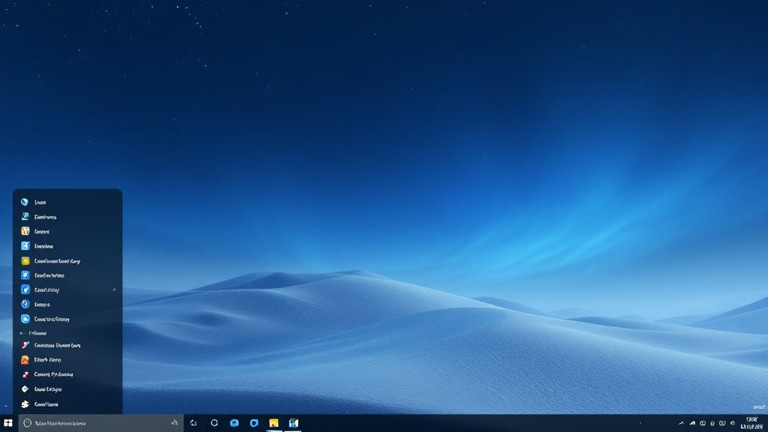Expand the submenu arrow on the blue pen item
Image resolution: width=768 pixels, height=432 pixels.
click(x=114, y=290)
